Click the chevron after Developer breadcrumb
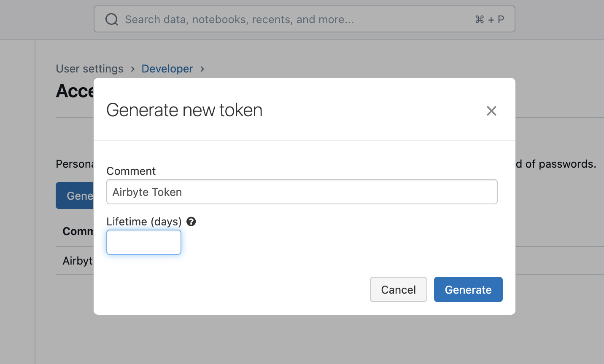 pyautogui.click(x=202, y=69)
